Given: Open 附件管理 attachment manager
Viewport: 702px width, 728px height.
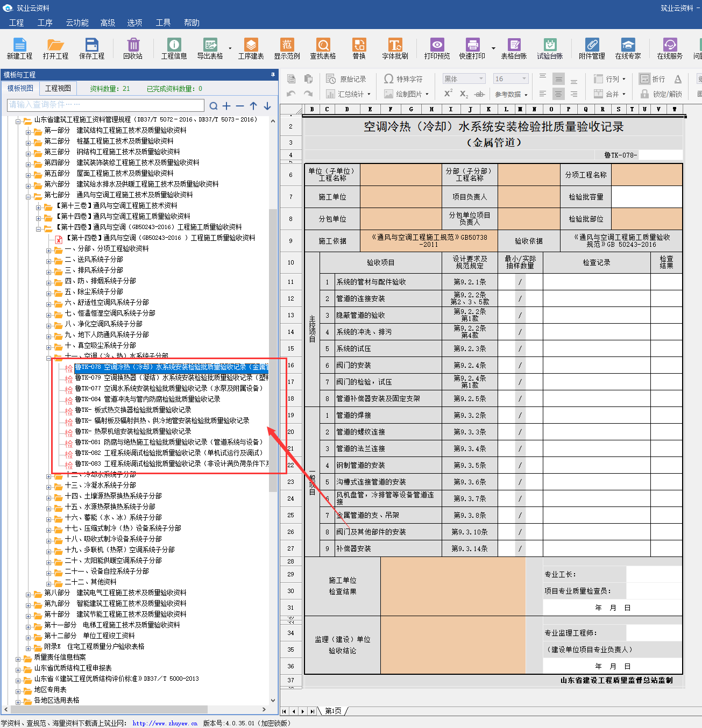Looking at the screenshot, I should tap(592, 48).
